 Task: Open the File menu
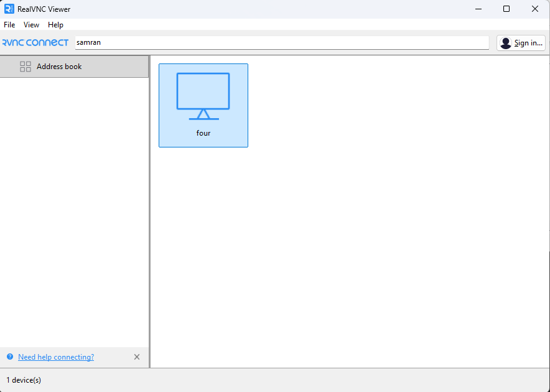click(x=9, y=25)
